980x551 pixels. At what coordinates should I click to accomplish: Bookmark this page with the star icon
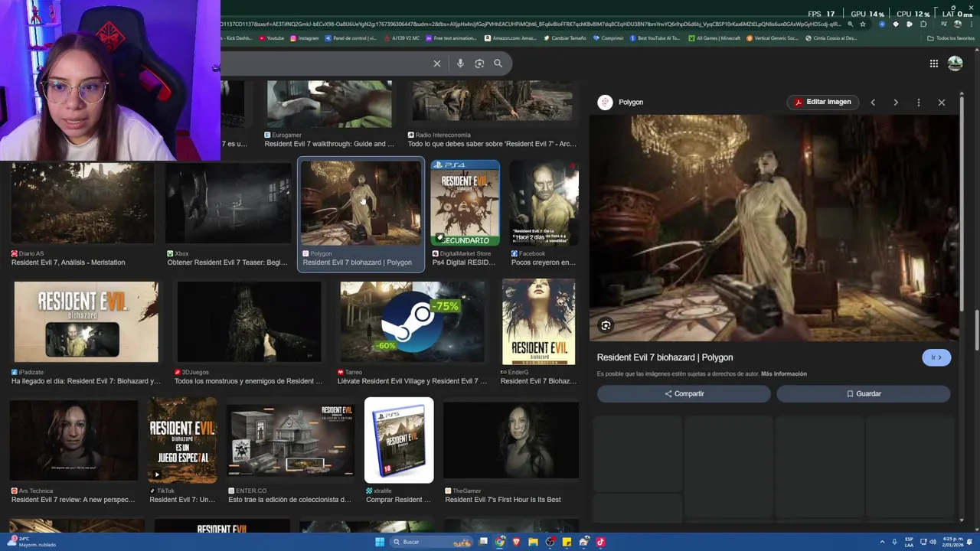tap(863, 24)
